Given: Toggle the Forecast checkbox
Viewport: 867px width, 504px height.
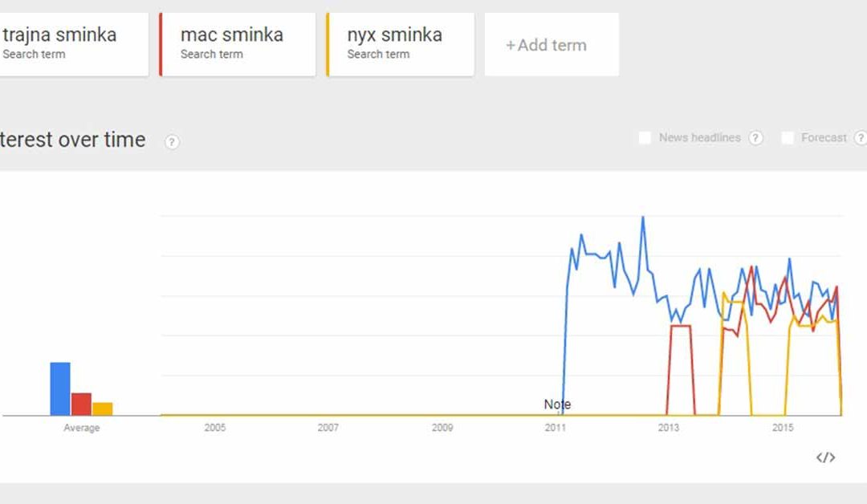Looking at the screenshot, I should [x=788, y=138].
